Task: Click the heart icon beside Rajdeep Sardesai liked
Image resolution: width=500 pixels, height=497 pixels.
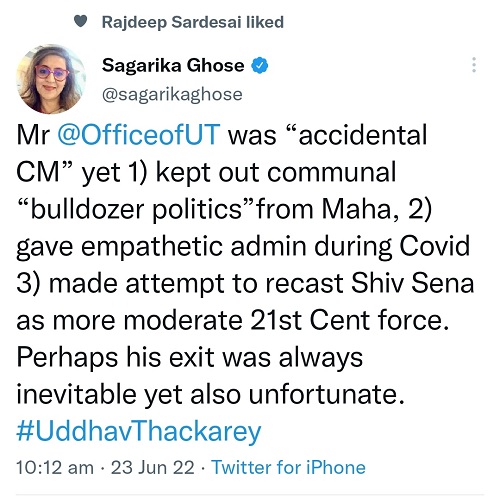Action: click(80, 22)
